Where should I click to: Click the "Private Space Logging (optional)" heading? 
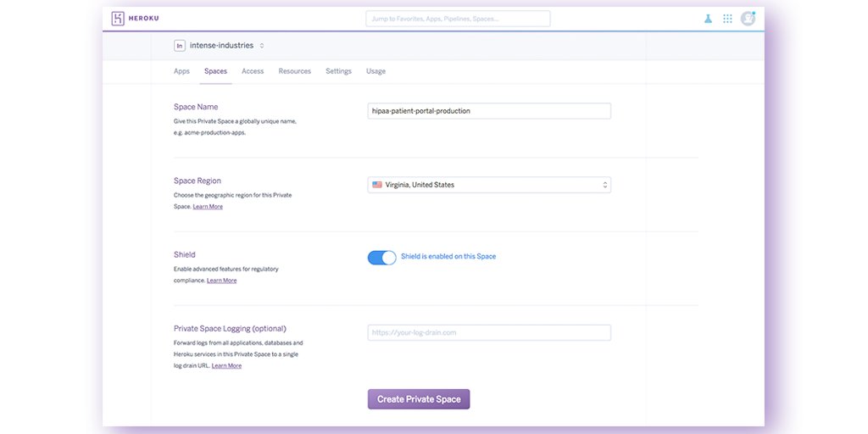(x=231, y=328)
